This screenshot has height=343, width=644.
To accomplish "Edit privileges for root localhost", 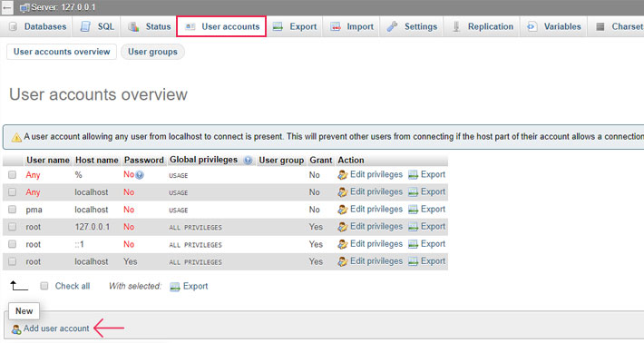I will pyautogui.click(x=370, y=260).
